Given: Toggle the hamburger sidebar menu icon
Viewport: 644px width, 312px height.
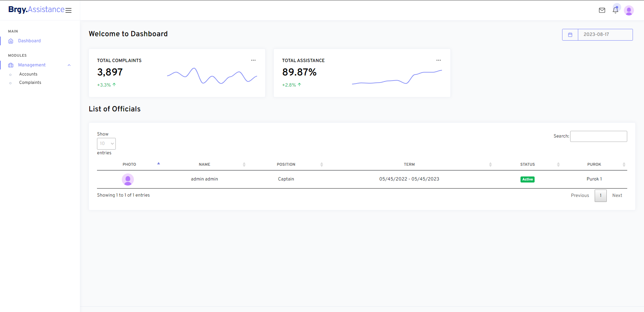Looking at the screenshot, I should tap(68, 10).
